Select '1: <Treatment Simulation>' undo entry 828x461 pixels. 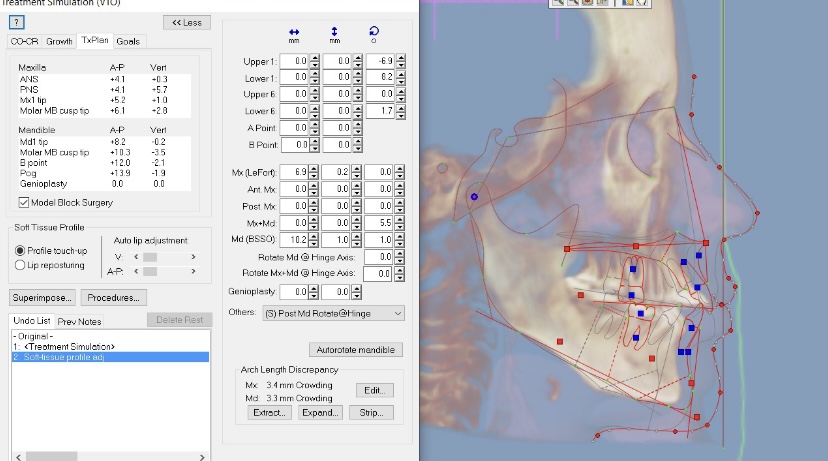110,347
